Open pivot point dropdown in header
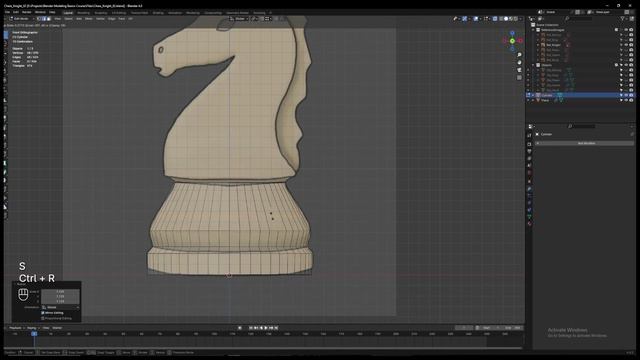Image resolution: width=640 pixels, height=360 pixels. pos(255,19)
